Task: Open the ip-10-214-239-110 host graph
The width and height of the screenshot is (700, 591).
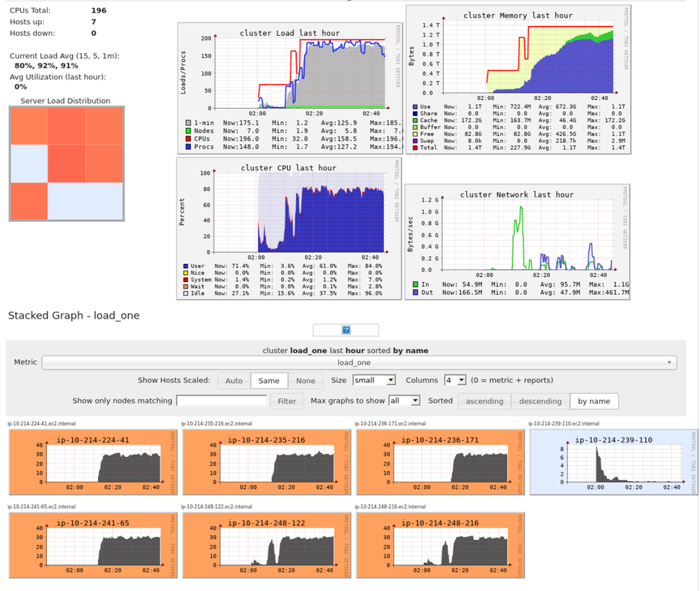Action: (614, 462)
